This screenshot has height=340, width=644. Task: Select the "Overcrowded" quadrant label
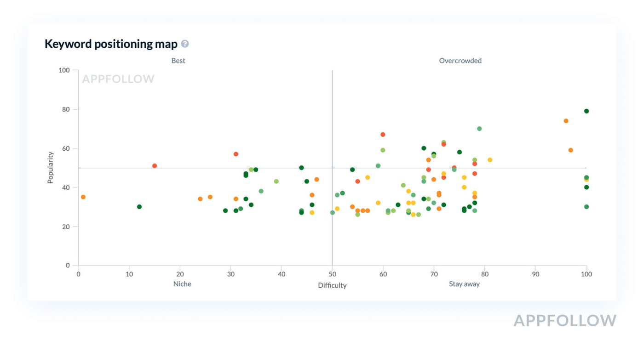pyautogui.click(x=460, y=61)
